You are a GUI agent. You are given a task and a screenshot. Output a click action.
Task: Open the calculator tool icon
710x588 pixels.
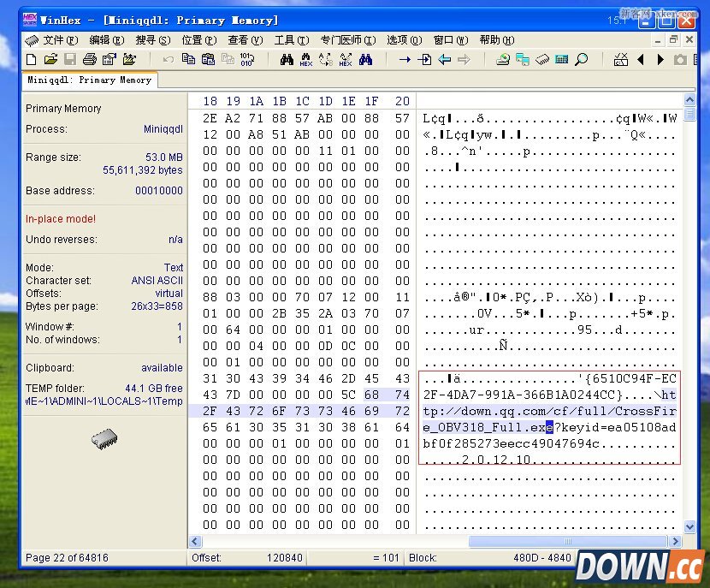point(562,59)
